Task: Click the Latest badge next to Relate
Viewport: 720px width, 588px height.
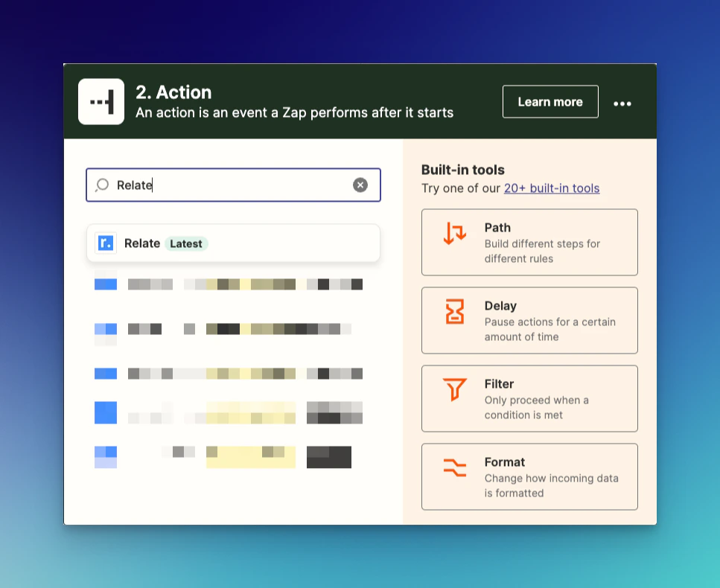Action: [x=186, y=243]
